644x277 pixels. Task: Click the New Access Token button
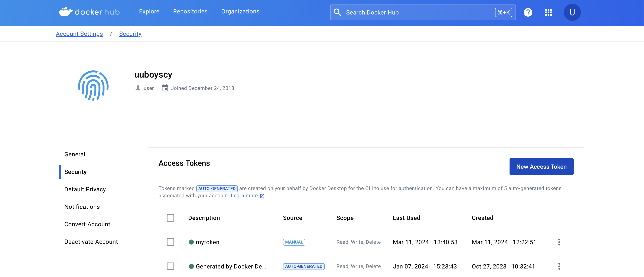point(541,166)
